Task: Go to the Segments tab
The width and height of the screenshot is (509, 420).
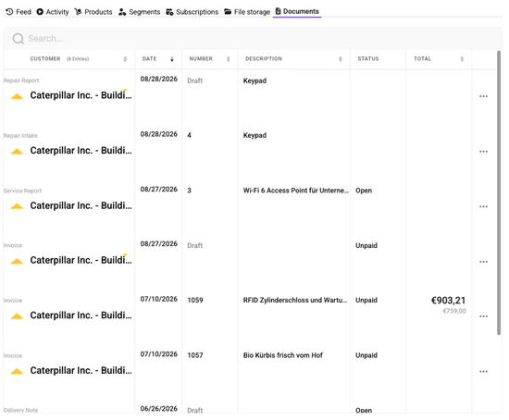Action: point(139,12)
